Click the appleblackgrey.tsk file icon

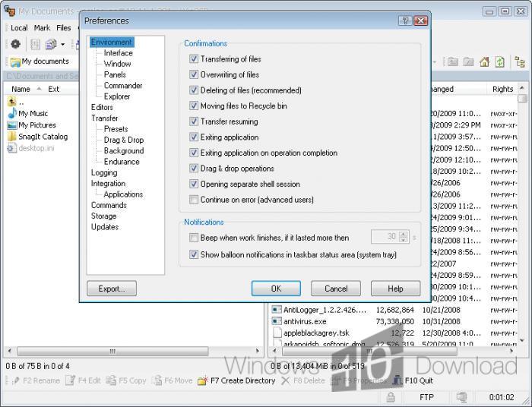(x=277, y=333)
